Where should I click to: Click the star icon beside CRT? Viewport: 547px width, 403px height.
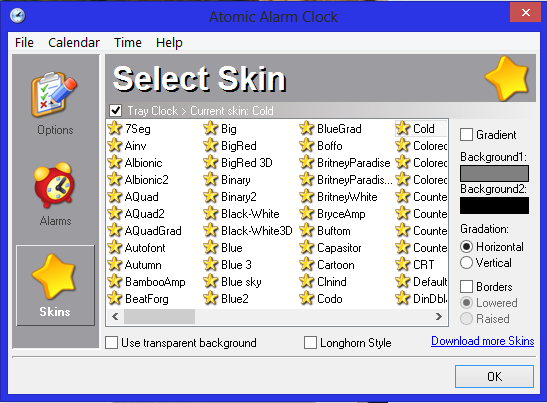point(403,264)
